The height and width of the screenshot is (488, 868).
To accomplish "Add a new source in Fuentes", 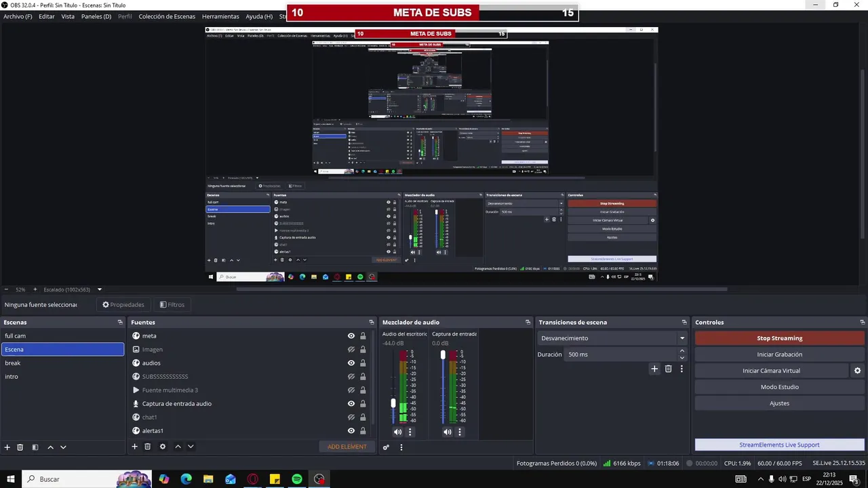I will click(x=134, y=447).
